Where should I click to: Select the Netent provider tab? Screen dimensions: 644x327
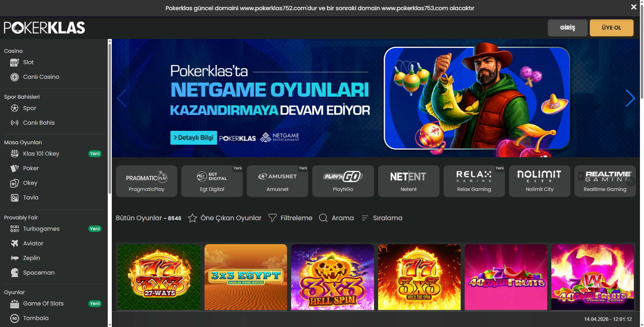pos(409,181)
